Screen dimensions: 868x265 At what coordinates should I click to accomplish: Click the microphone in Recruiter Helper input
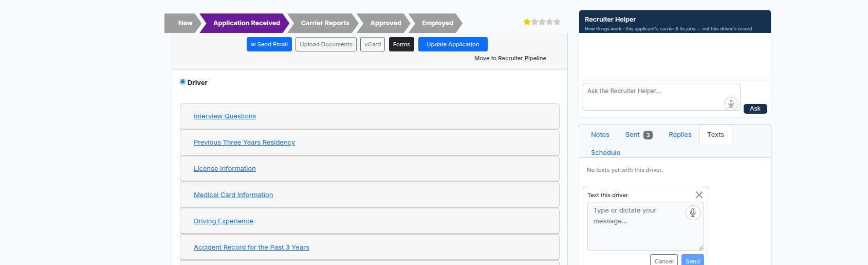(731, 103)
